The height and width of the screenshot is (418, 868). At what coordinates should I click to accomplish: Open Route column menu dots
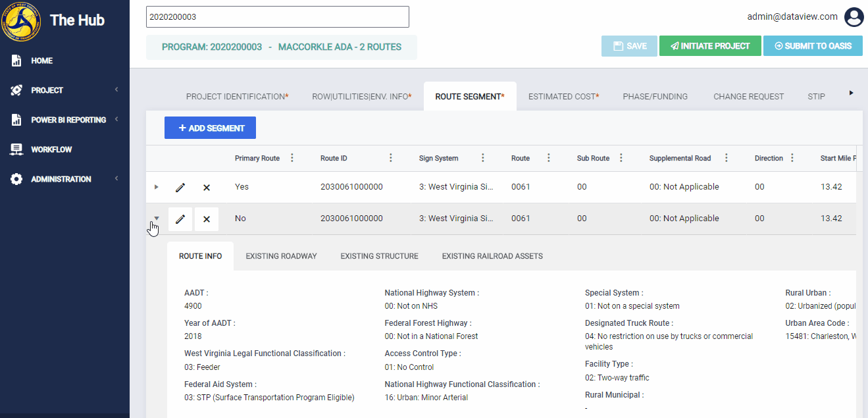pyautogui.click(x=549, y=158)
